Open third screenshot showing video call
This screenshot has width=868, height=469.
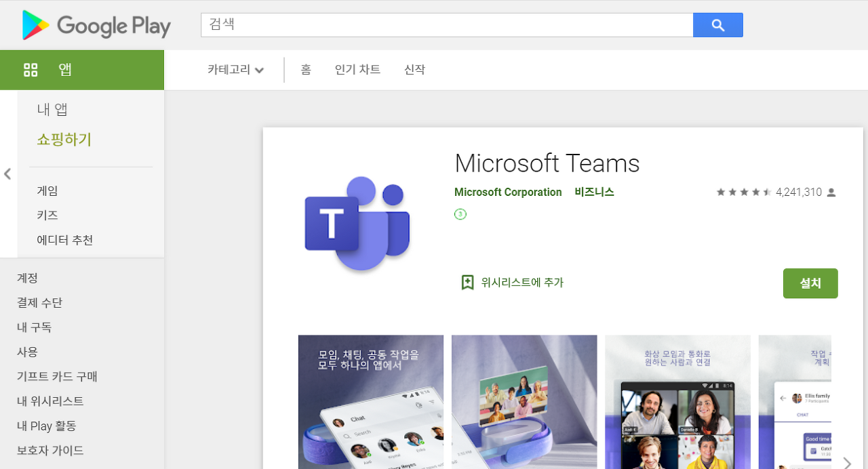click(x=677, y=402)
